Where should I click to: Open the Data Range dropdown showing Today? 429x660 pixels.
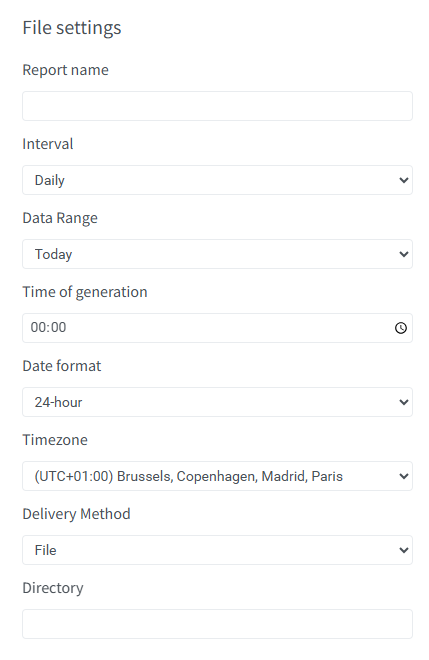tap(217, 254)
